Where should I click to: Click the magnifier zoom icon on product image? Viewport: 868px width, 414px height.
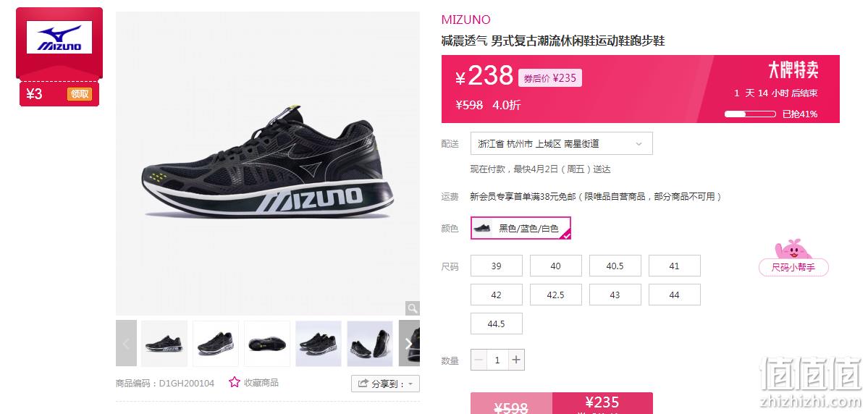point(412,308)
